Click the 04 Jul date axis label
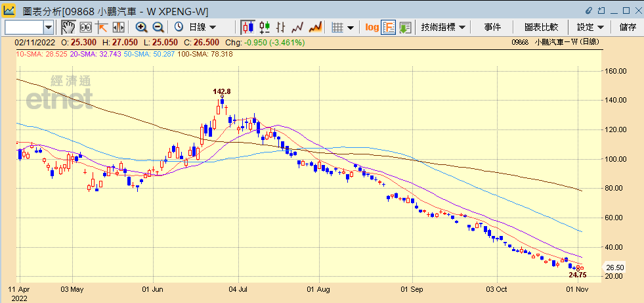 coord(238,289)
